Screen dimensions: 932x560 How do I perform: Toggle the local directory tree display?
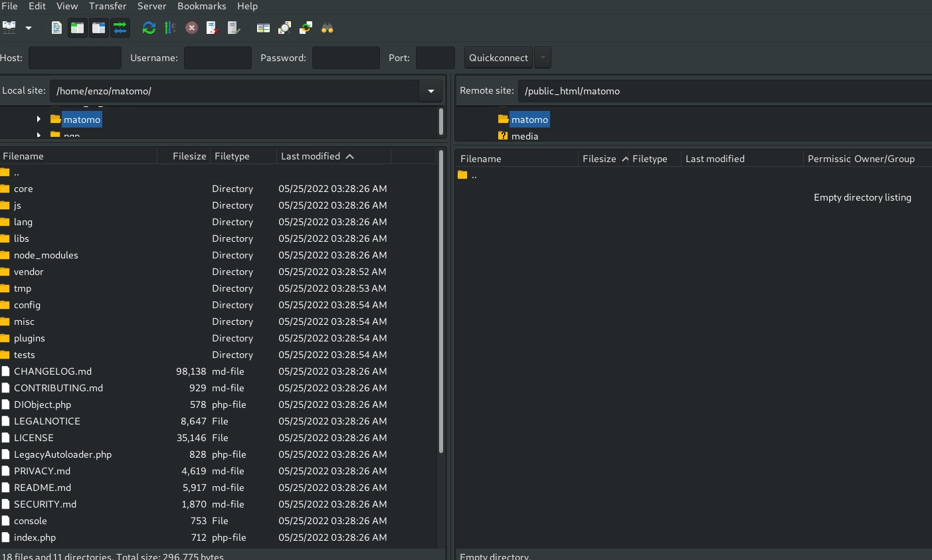[x=78, y=28]
